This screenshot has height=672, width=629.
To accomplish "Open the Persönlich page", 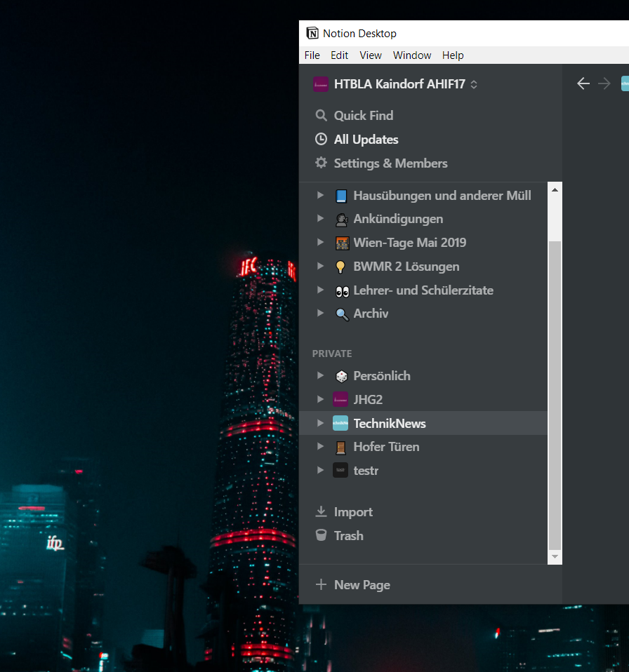I will click(382, 376).
